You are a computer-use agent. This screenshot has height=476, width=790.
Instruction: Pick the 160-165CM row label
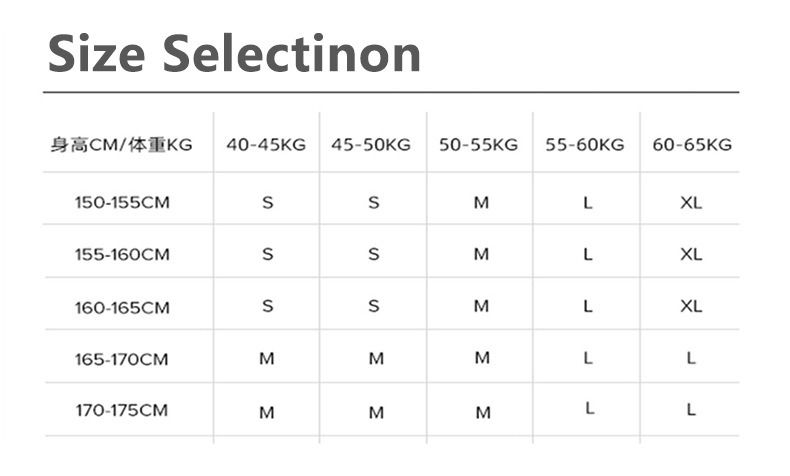coord(122,307)
